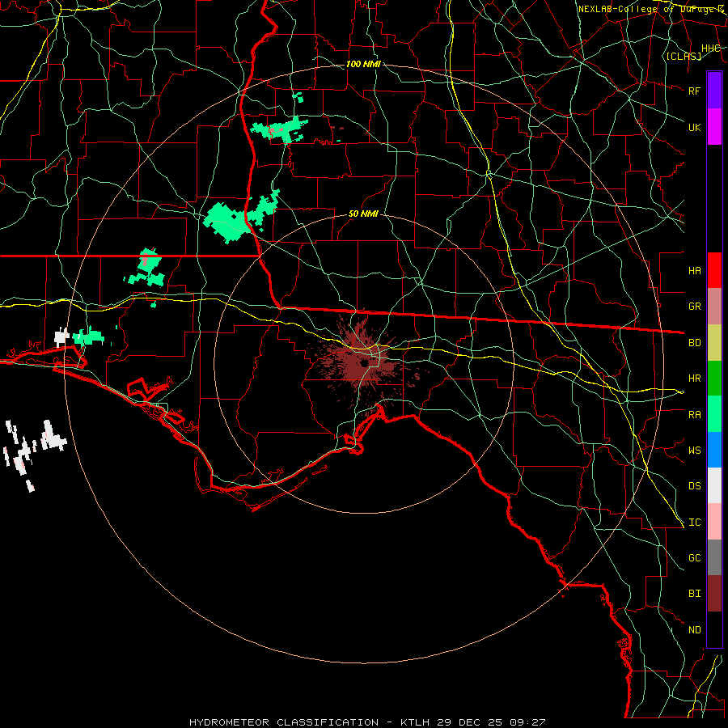Click the WS legend label
728x728 pixels.
click(694, 451)
